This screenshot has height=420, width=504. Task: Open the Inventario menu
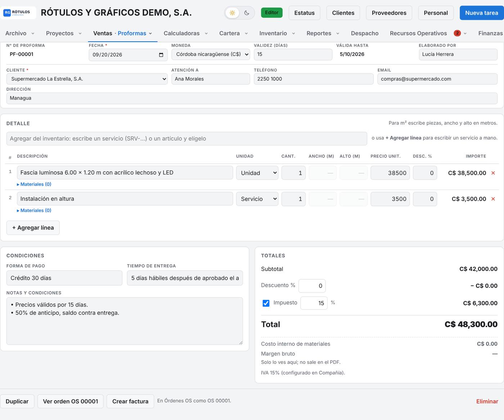(277, 33)
